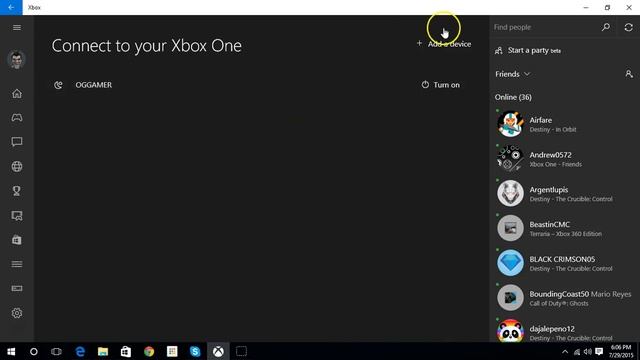Open Airfare's avatar
Screen dimensions: 640x360
(x=510, y=124)
